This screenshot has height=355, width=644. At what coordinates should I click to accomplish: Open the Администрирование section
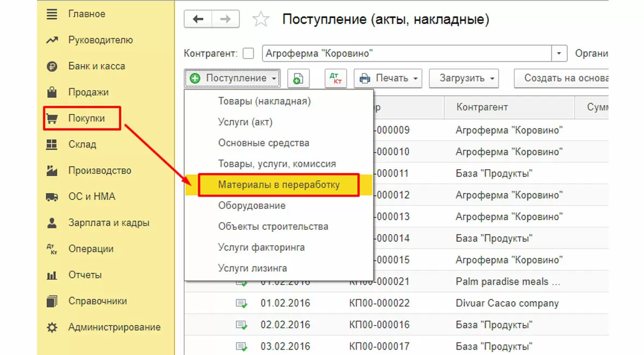pyautogui.click(x=114, y=328)
